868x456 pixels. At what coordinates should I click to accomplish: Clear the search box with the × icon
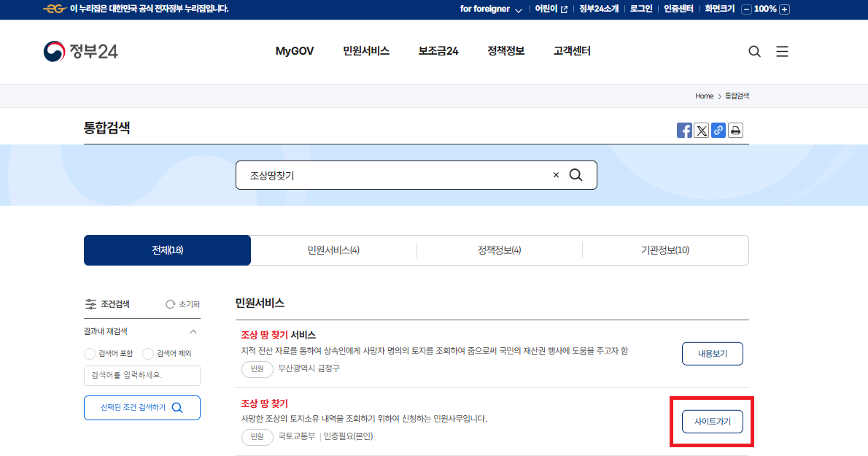click(555, 174)
